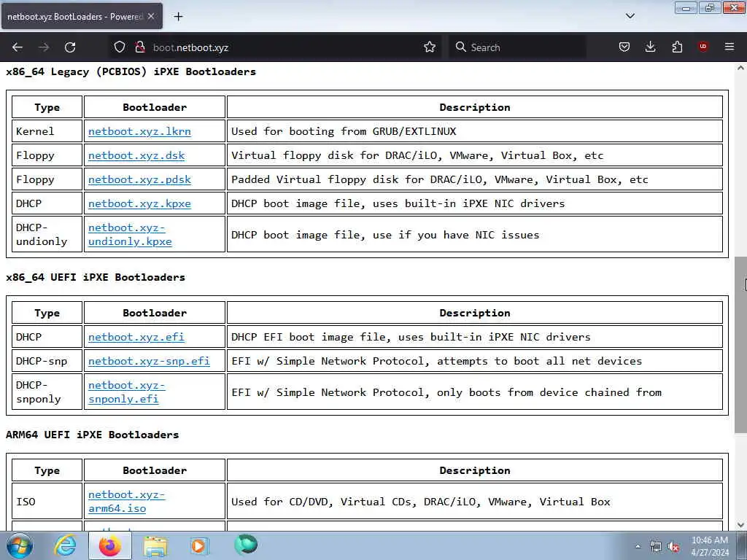
Task: Click the vertical scrollbar thumb
Action: [740, 345]
